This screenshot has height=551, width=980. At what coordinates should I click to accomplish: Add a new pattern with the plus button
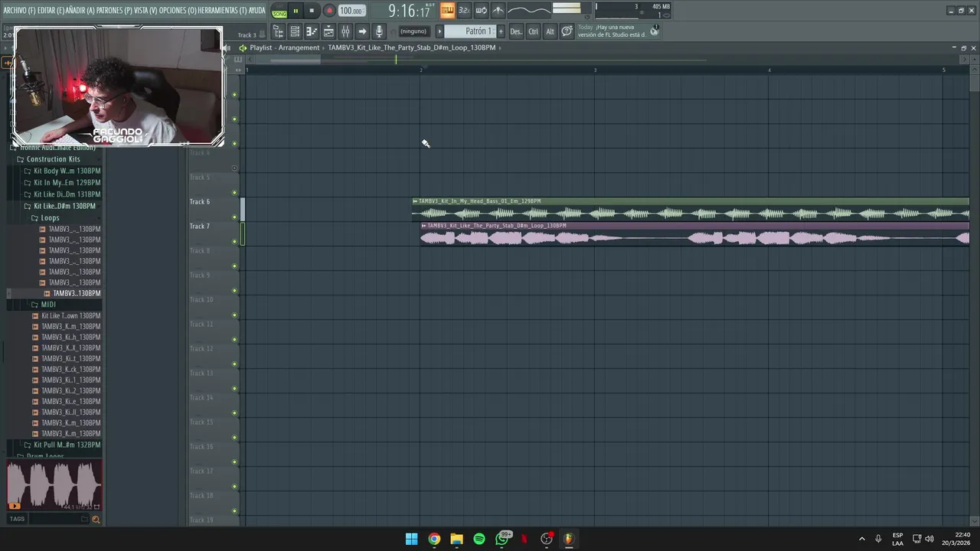pyautogui.click(x=501, y=31)
